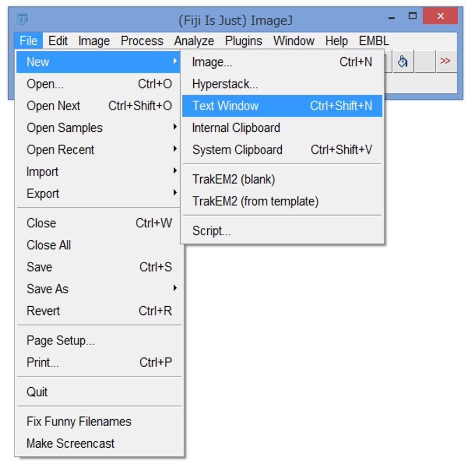The width and height of the screenshot is (476, 465).
Task: Expand the Open Recent submenu
Action: (x=98, y=150)
